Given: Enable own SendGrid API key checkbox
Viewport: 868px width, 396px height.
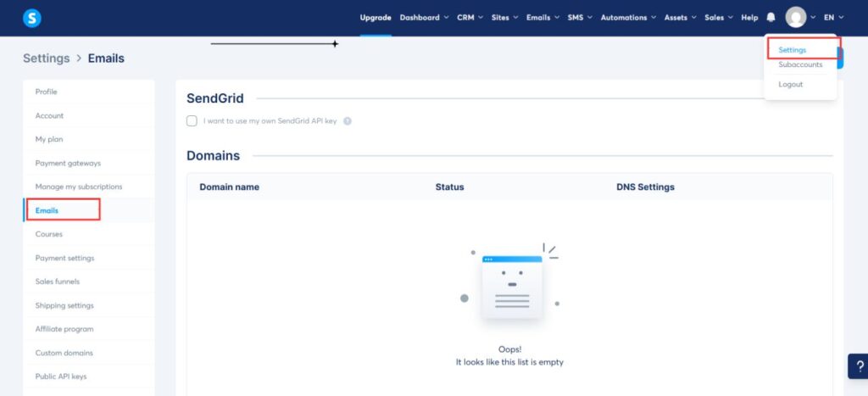Looking at the screenshot, I should (x=192, y=121).
